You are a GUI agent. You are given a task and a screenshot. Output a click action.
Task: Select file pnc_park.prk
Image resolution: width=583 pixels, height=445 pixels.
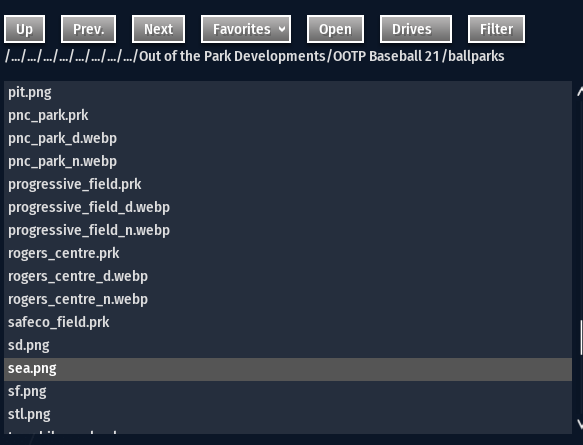pos(288,115)
